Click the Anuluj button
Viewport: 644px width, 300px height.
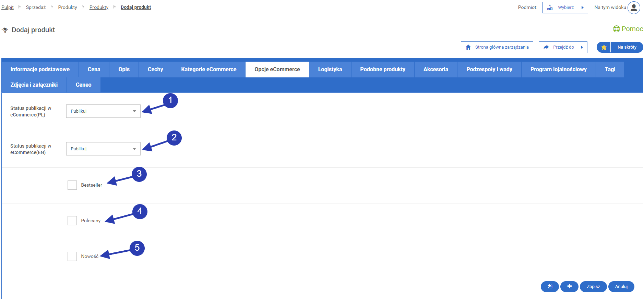pos(621,287)
